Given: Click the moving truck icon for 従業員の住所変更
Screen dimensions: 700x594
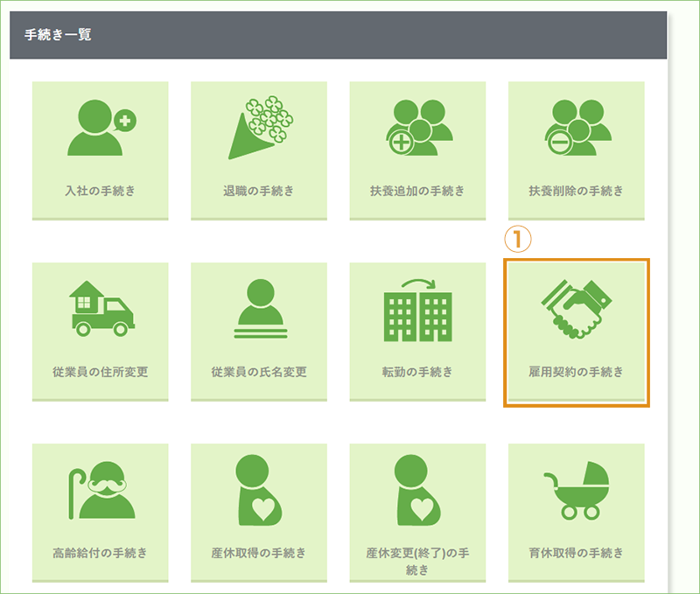Looking at the screenshot, I should (101, 309).
